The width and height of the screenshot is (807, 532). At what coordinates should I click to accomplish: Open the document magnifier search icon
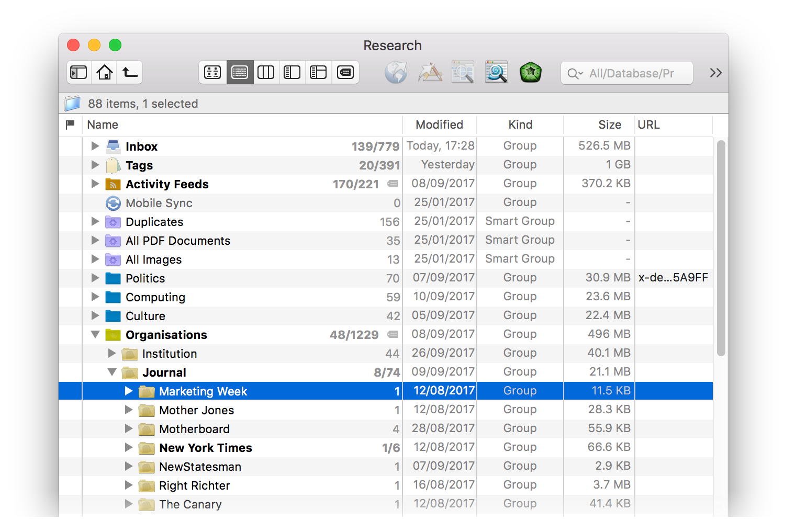[x=463, y=72]
